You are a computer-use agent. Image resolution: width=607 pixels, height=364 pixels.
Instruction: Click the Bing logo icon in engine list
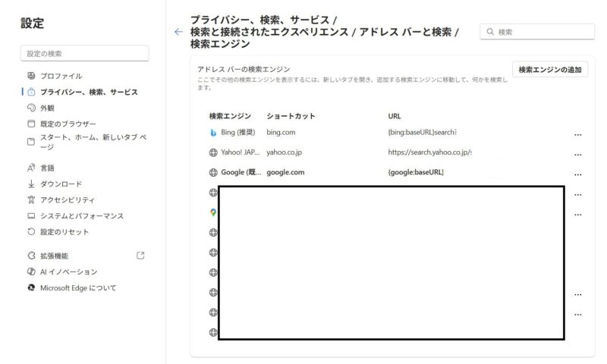click(213, 132)
